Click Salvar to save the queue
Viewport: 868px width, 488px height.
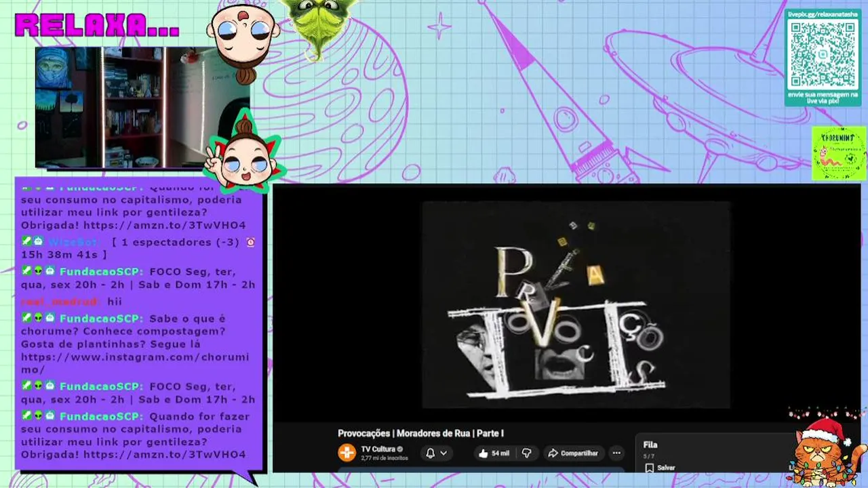[x=660, y=468]
